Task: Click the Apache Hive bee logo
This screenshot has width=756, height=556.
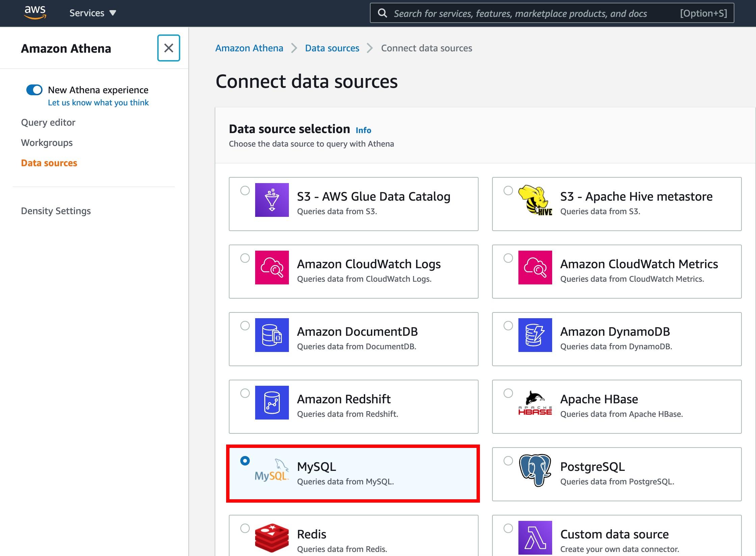Action: pyautogui.click(x=535, y=200)
